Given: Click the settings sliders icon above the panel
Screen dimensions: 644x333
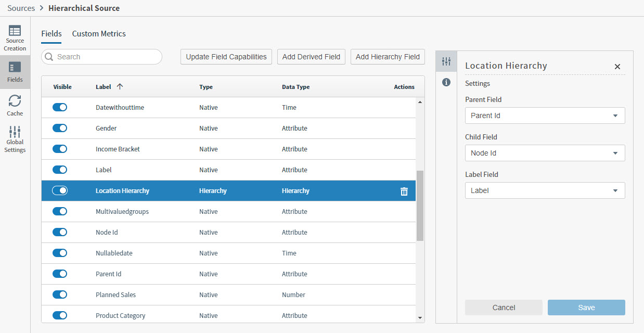Looking at the screenshot, I should 446,61.
